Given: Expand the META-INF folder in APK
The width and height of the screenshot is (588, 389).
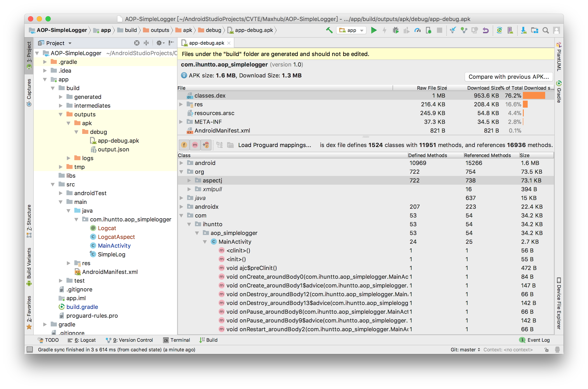Looking at the screenshot, I should pyautogui.click(x=181, y=122).
